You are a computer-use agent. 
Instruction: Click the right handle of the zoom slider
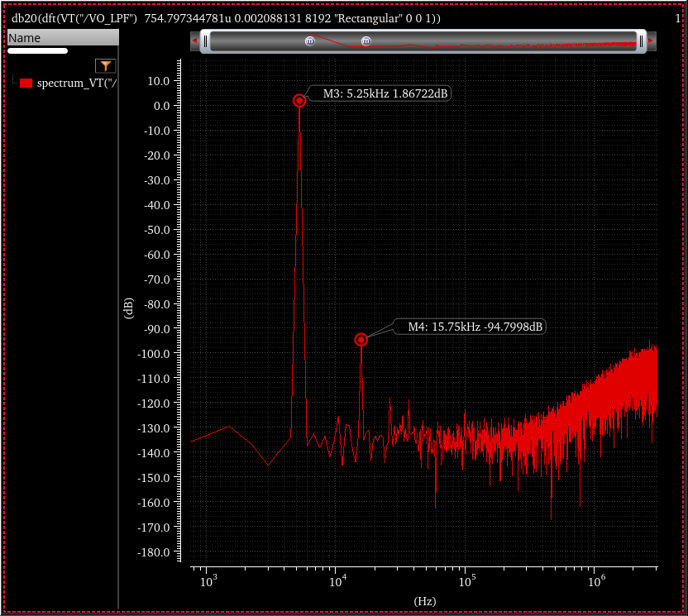[641, 41]
